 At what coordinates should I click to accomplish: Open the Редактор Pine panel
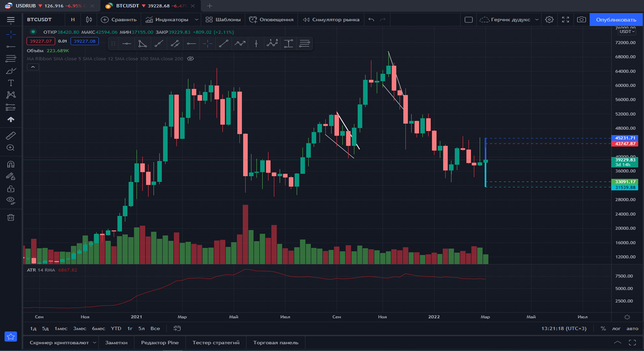click(x=160, y=342)
